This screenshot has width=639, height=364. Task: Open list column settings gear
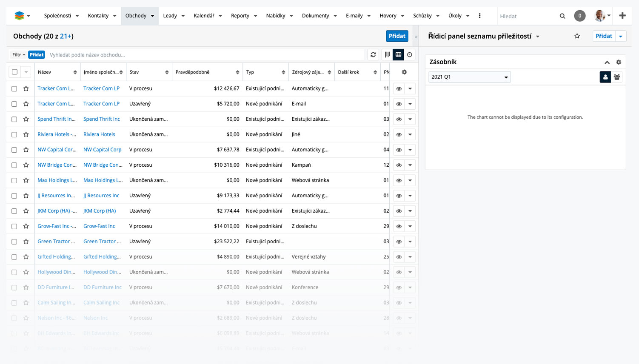404,72
